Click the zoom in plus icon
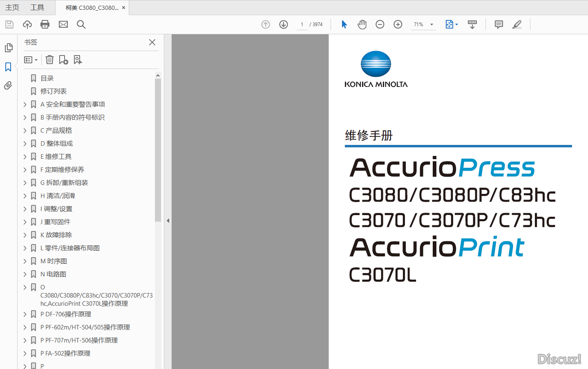 (x=398, y=24)
